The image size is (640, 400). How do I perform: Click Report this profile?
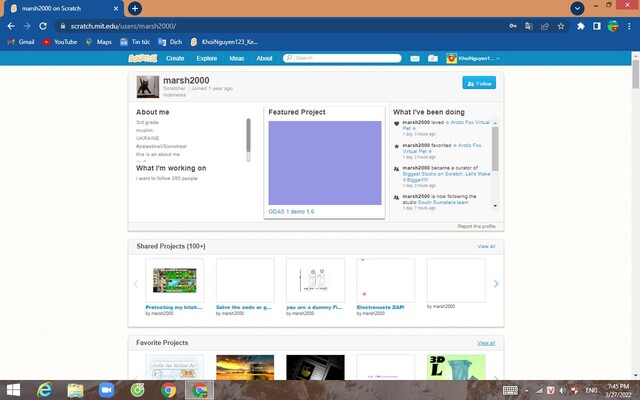(476, 226)
